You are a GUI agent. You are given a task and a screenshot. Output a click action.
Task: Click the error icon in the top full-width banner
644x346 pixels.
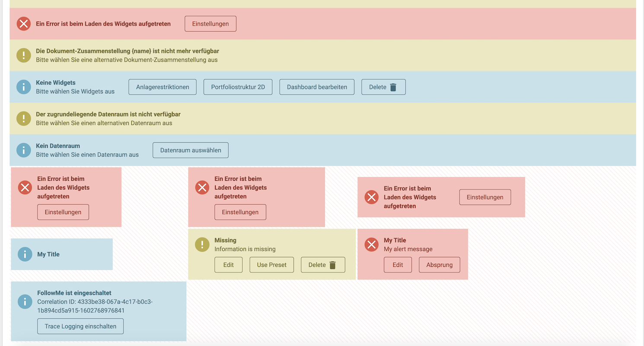coord(24,24)
